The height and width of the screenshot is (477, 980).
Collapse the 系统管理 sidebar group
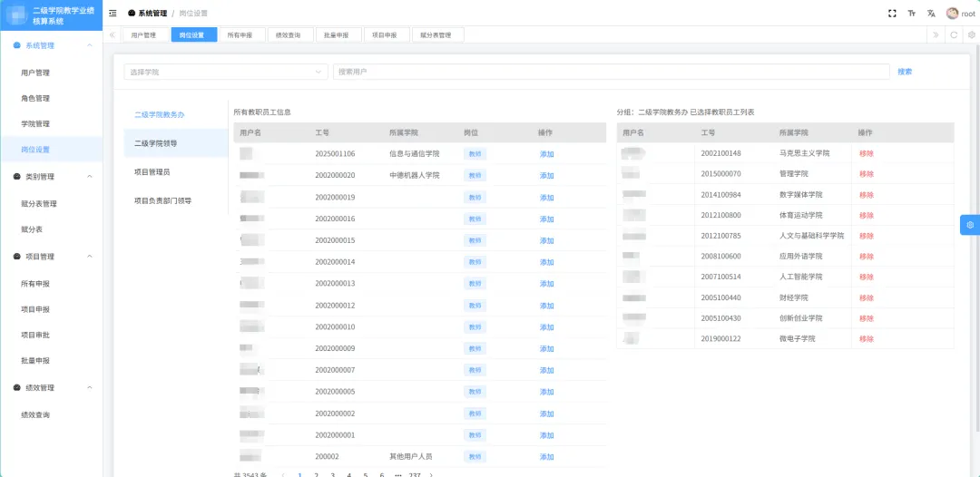point(89,45)
